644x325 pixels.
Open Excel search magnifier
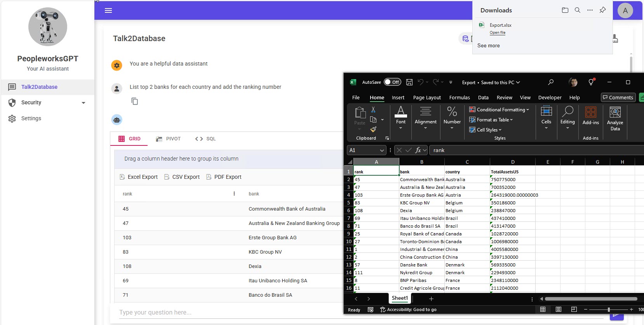[x=551, y=82]
